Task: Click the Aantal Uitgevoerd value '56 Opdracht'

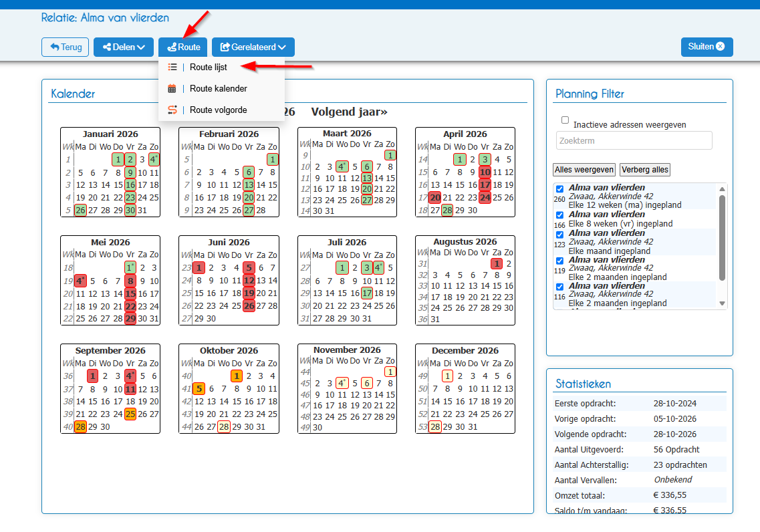Action: point(676,450)
